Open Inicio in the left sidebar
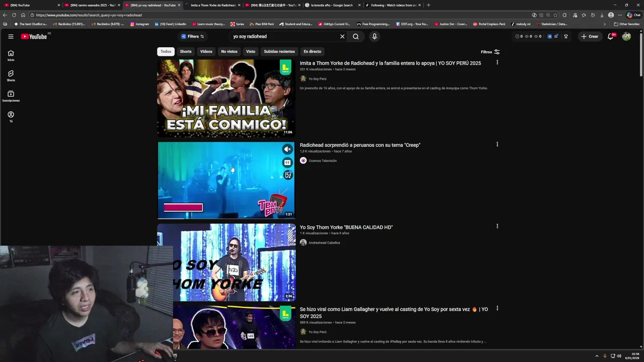644x362 pixels. point(11,55)
